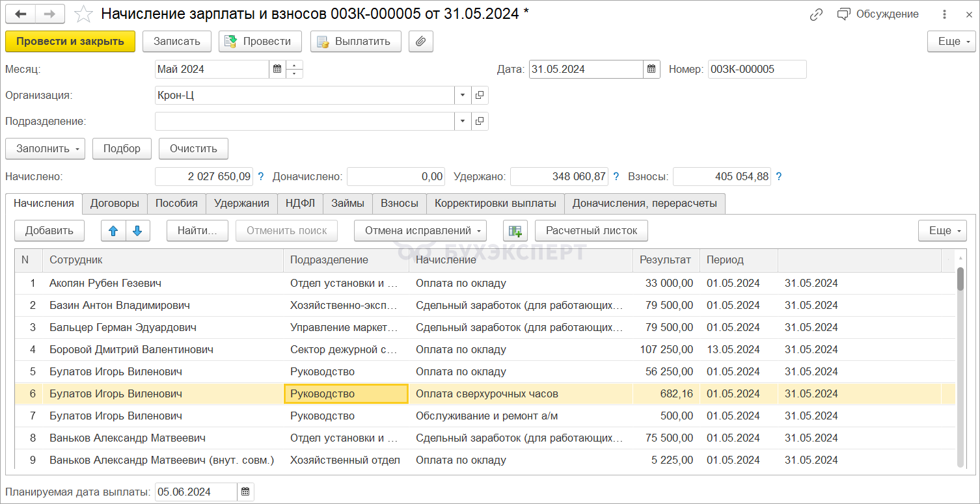Click the green table settings icon
Viewport: 980px width, 504px height.
click(515, 231)
